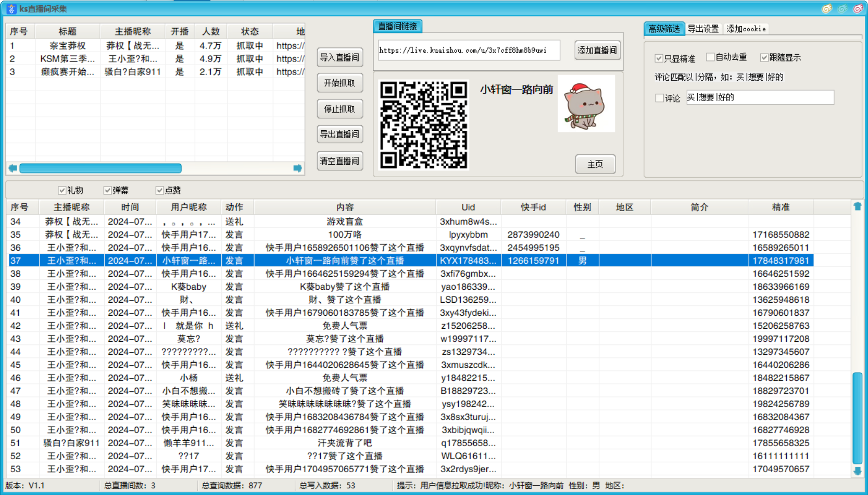Image resolution: width=868 pixels, height=495 pixels.
Task: Click the 用户昵称 column header
Action: (188, 207)
